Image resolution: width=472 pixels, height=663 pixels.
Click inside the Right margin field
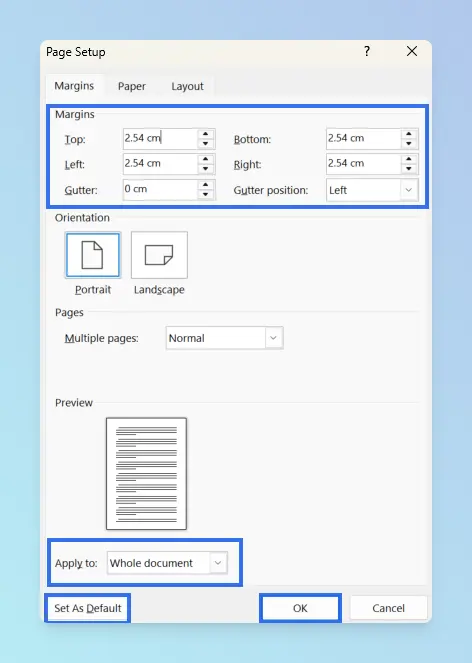coord(363,164)
